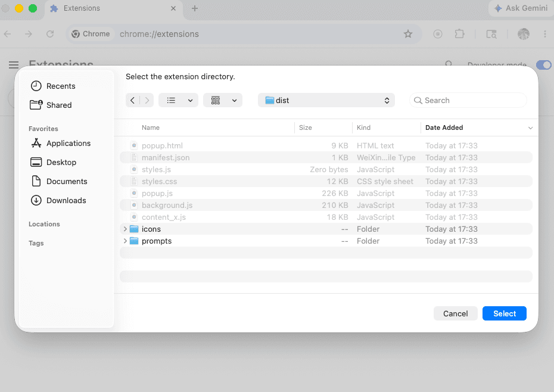The height and width of the screenshot is (392, 554).
Task: Open Chrome three-dot menu
Action: pos(545,34)
